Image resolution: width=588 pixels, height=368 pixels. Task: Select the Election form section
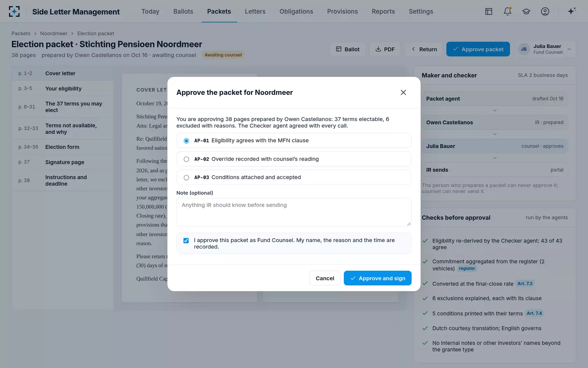point(62,147)
